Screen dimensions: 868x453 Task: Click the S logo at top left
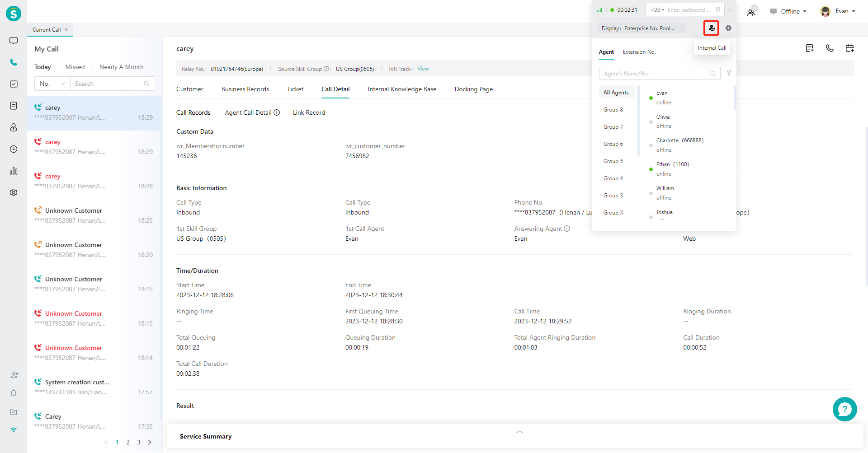point(14,14)
